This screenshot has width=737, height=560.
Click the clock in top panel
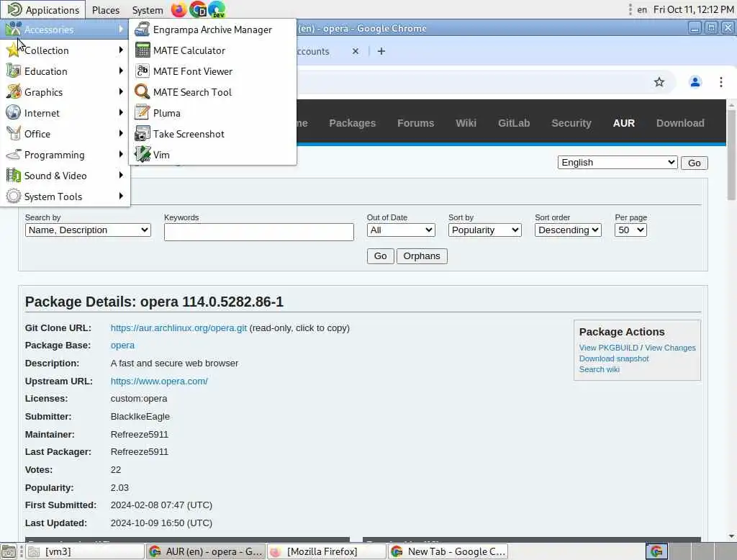[693, 10]
